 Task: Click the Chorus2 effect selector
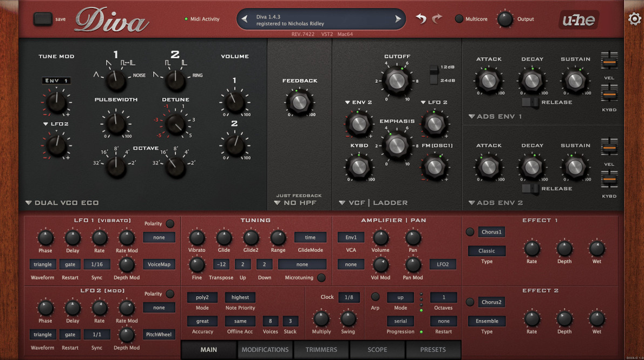click(491, 302)
